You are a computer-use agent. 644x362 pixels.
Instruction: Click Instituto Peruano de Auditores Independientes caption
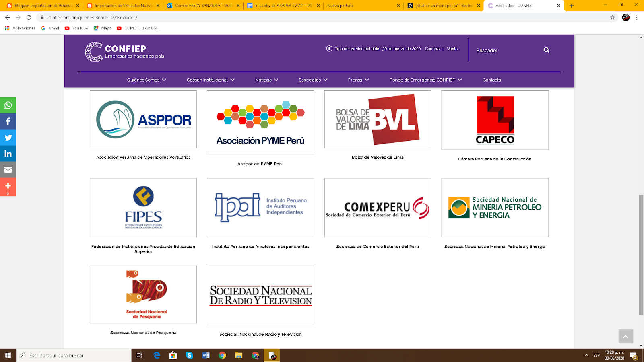click(260, 247)
